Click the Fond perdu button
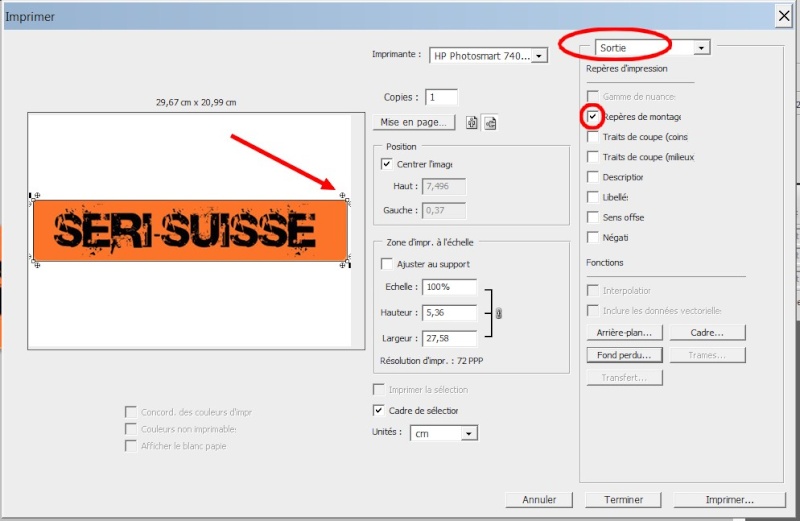The image size is (800, 521). coord(624,355)
